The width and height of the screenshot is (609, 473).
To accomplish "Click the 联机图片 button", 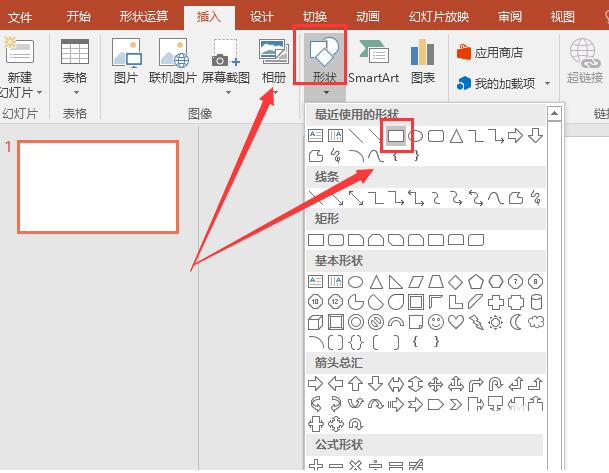I will (x=173, y=61).
